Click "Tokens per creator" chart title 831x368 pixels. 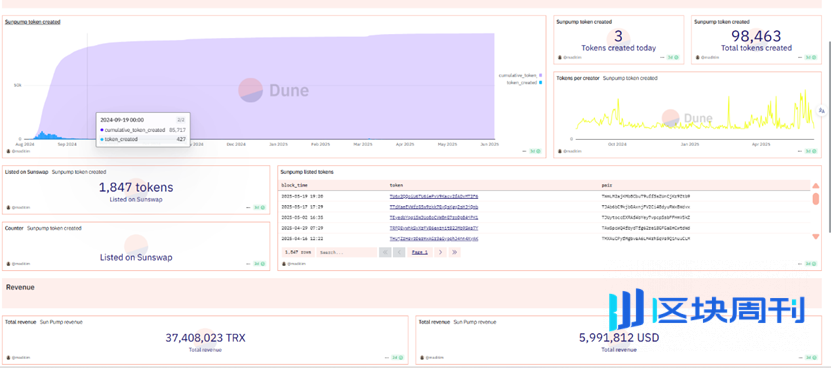point(578,78)
